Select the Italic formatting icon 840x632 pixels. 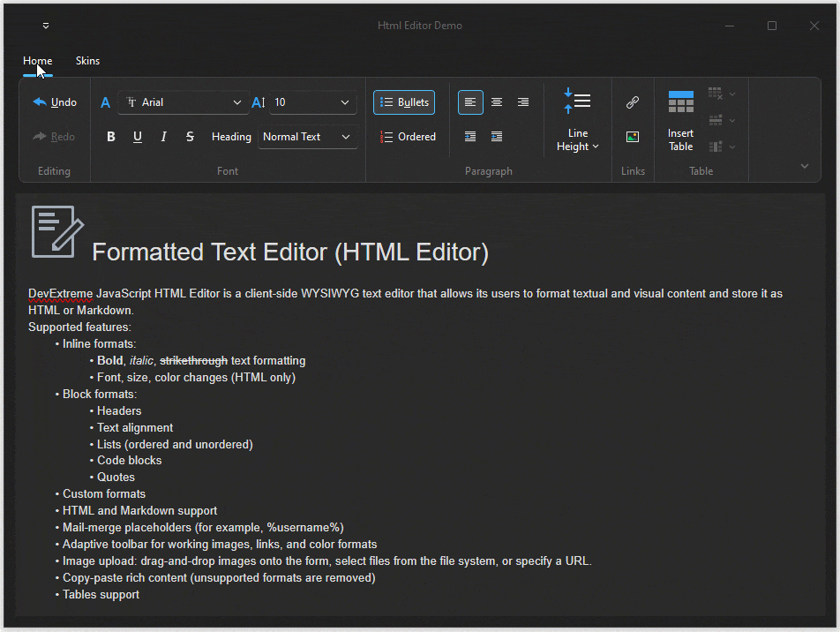162,137
